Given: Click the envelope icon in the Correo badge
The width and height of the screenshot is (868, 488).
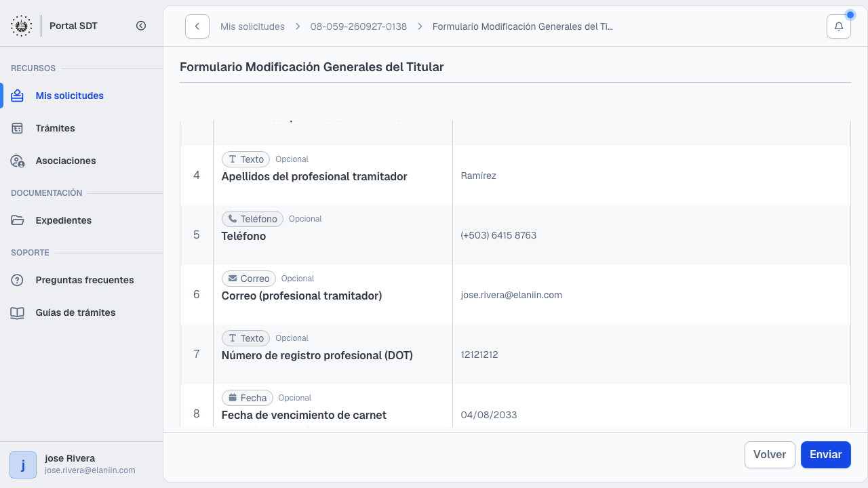Looking at the screenshot, I should point(232,279).
